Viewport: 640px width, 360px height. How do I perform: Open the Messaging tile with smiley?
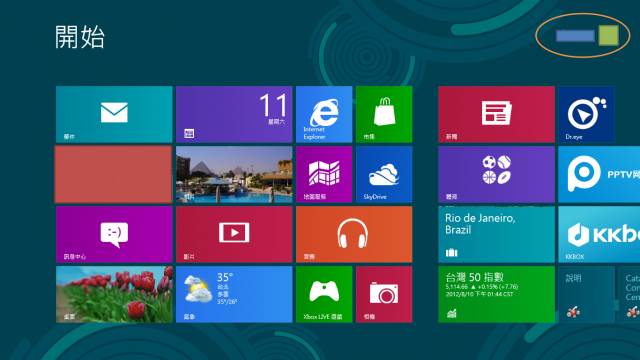point(114,234)
